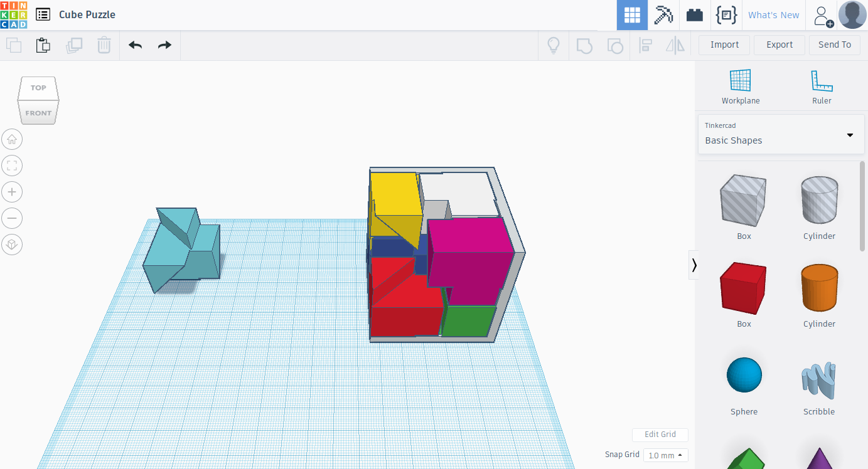
Task: Click Home view button
Action: pyautogui.click(x=12, y=139)
